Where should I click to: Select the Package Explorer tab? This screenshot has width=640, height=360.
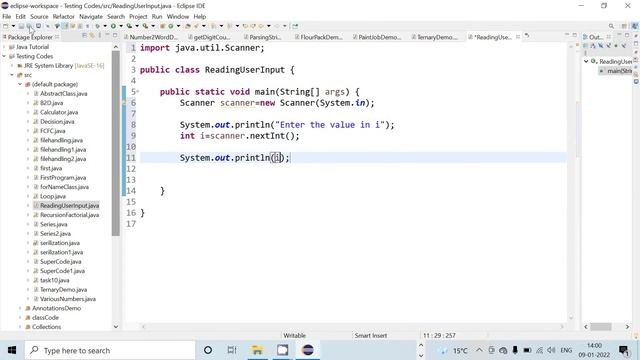pyautogui.click(x=31, y=37)
